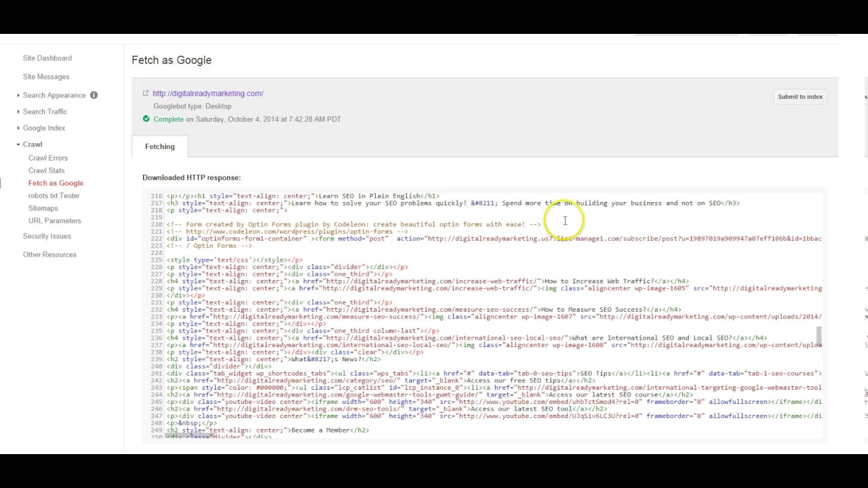Expand the Search Appearance section arrow
Image resolution: width=868 pixels, height=488 pixels.
(18, 96)
